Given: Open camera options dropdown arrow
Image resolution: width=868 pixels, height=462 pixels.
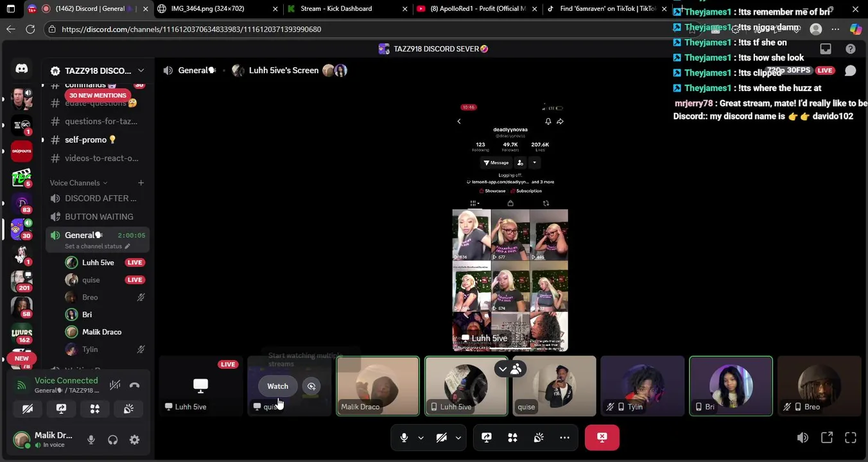Looking at the screenshot, I should pyautogui.click(x=458, y=438).
